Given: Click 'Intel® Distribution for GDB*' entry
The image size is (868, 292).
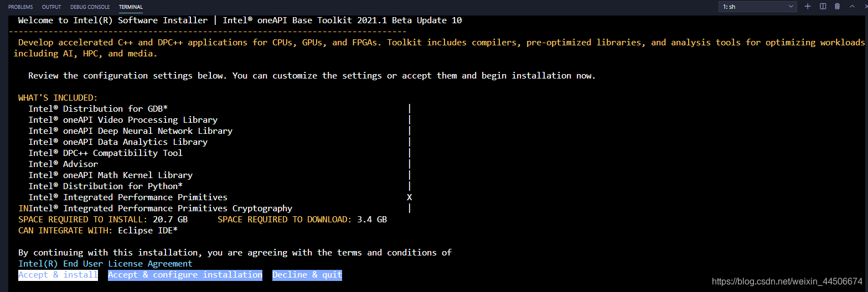Looking at the screenshot, I should (x=98, y=109).
